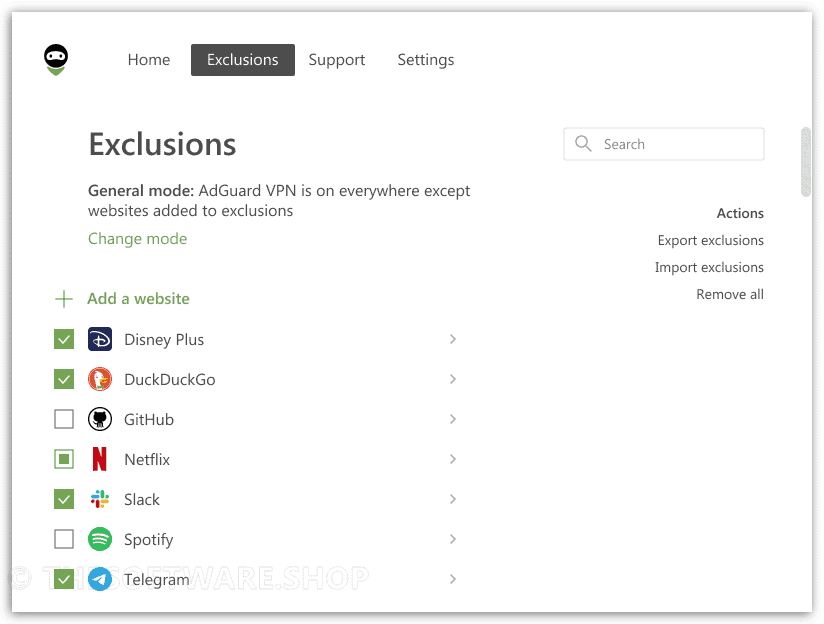The image size is (824, 624).
Task: Uncheck the DuckDuckGo exclusion checkbox
Action: 64,379
